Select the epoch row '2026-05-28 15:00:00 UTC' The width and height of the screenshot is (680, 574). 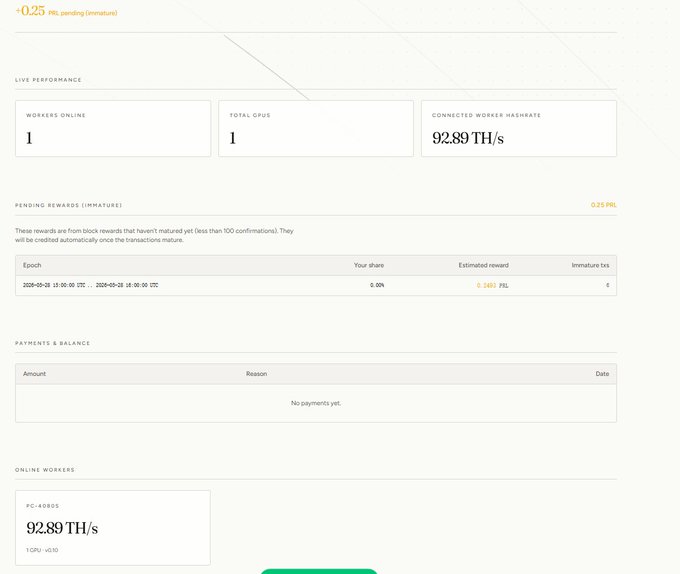click(316, 285)
